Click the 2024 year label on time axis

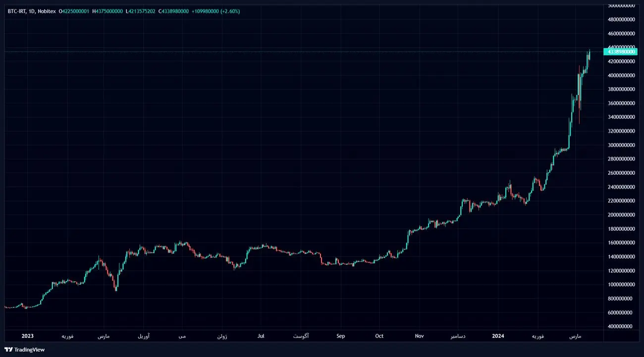coord(498,336)
